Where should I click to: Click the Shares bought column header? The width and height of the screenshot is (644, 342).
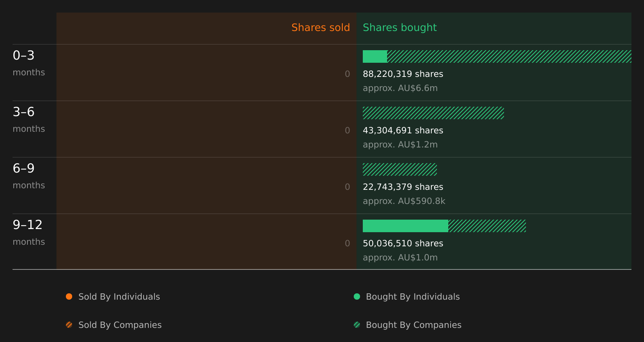400,27
